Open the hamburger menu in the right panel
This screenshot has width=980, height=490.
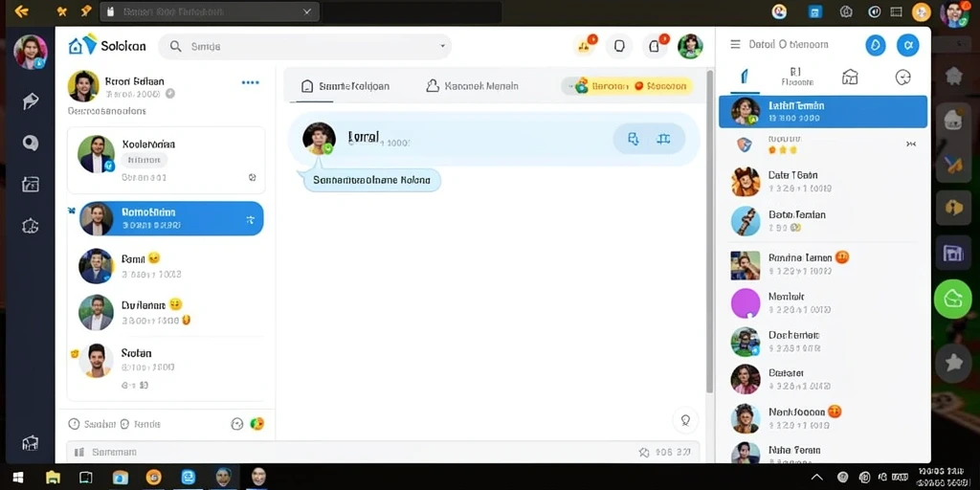click(x=736, y=44)
